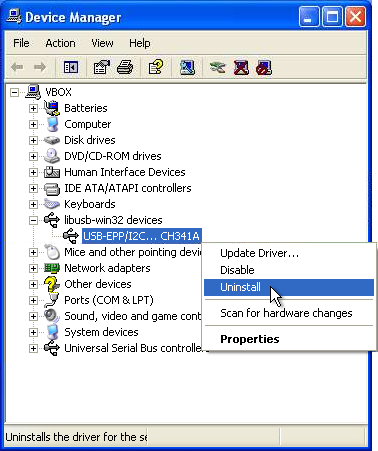378x451 pixels.
Task: Click the Forward arrow toolbar icon
Action: (x=40, y=67)
